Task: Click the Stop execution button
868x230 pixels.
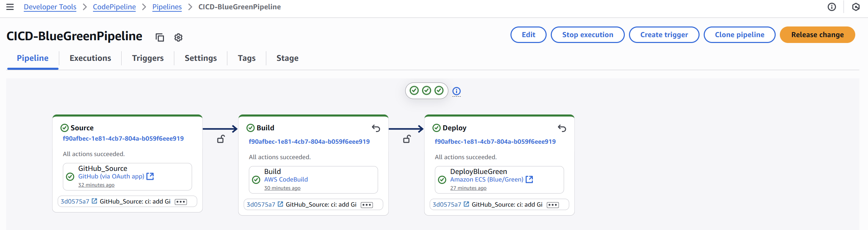Action: click(588, 35)
